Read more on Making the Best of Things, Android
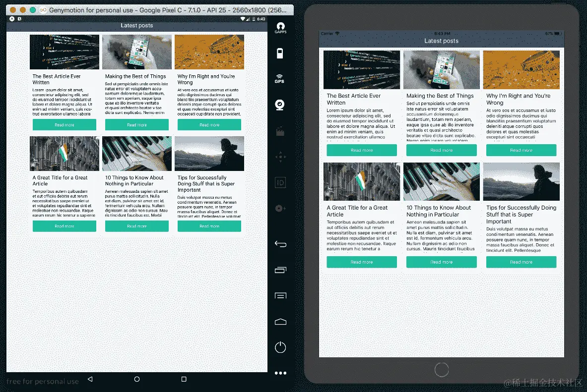587x392 pixels. click(136, 124)
